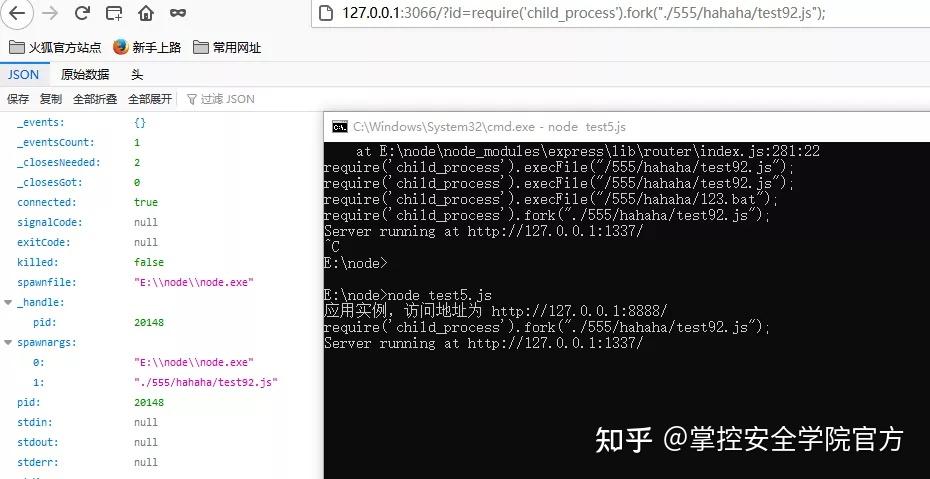Click the 保存 save button

[x=18, y=99]
